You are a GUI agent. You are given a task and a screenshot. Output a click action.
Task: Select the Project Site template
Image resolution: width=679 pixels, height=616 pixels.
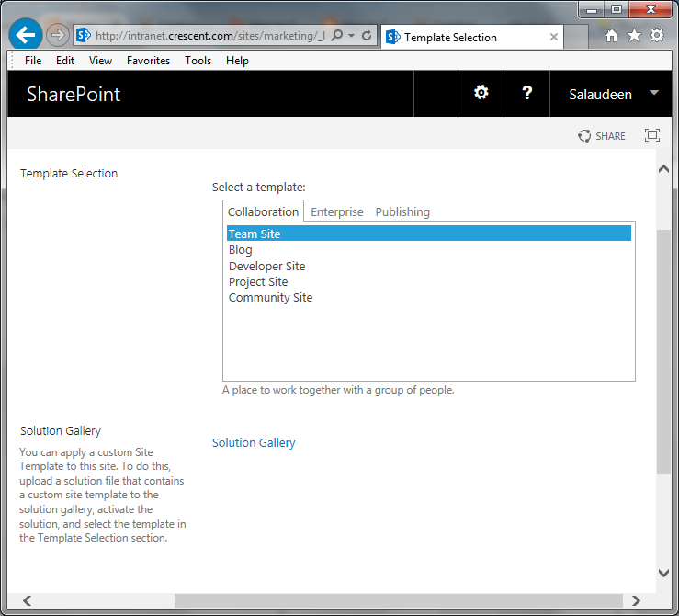point(429,282)
